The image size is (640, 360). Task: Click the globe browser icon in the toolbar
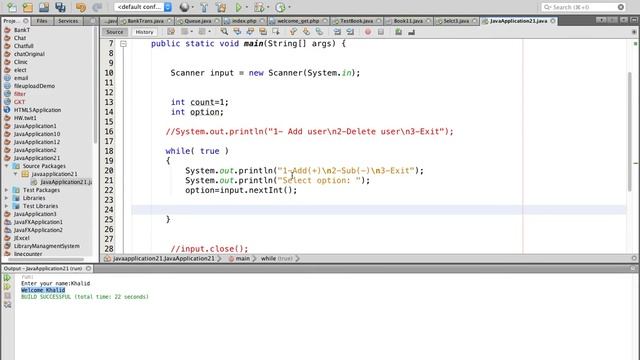184,7
